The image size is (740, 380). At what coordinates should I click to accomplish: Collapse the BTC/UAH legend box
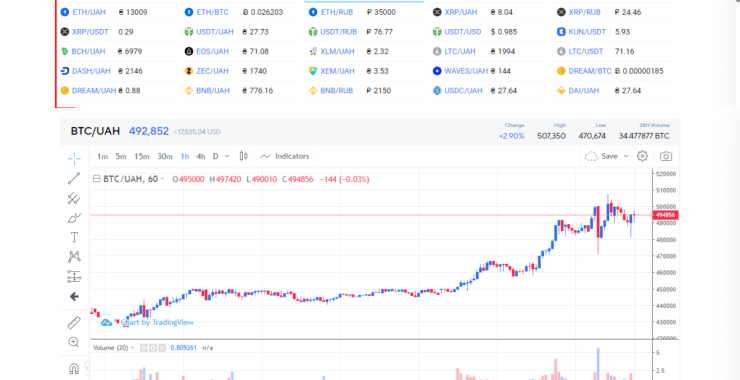point(97,179)
